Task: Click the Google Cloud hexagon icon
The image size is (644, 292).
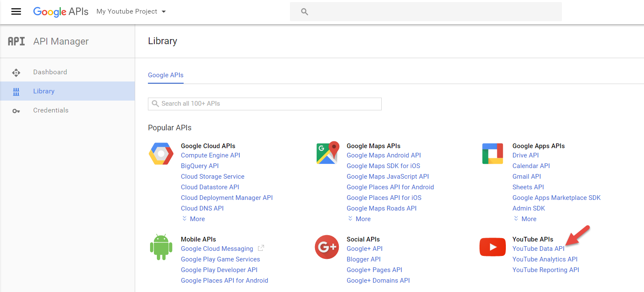Action: (x=161, y=154)
